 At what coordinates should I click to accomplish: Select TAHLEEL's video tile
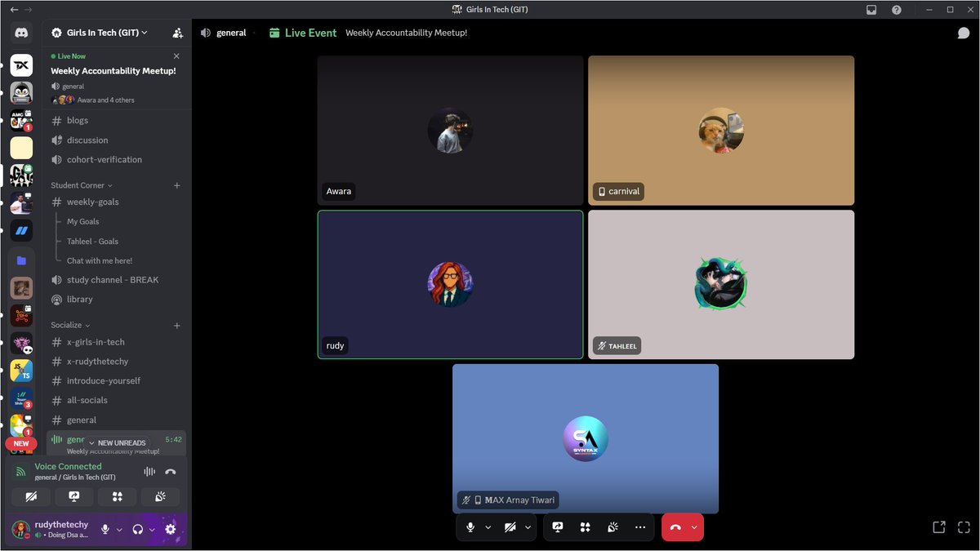721,284
